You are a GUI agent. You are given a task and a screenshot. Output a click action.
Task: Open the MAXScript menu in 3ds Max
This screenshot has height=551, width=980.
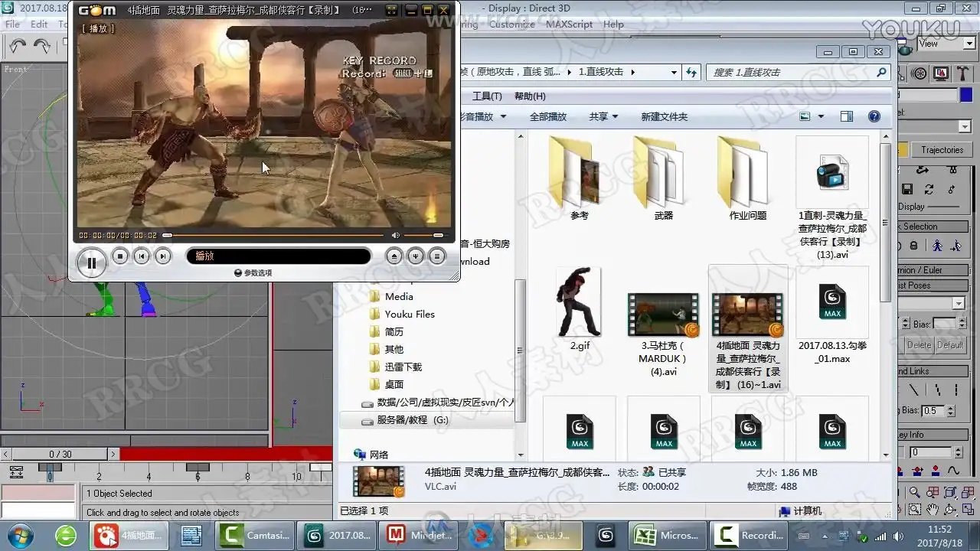click(x=569, y=24)
